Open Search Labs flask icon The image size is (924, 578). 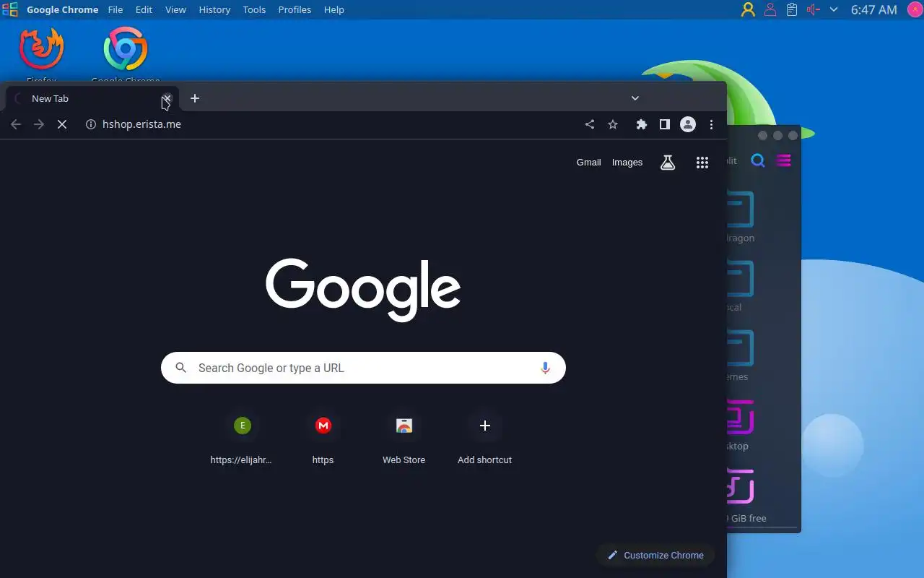pos(668,163)
